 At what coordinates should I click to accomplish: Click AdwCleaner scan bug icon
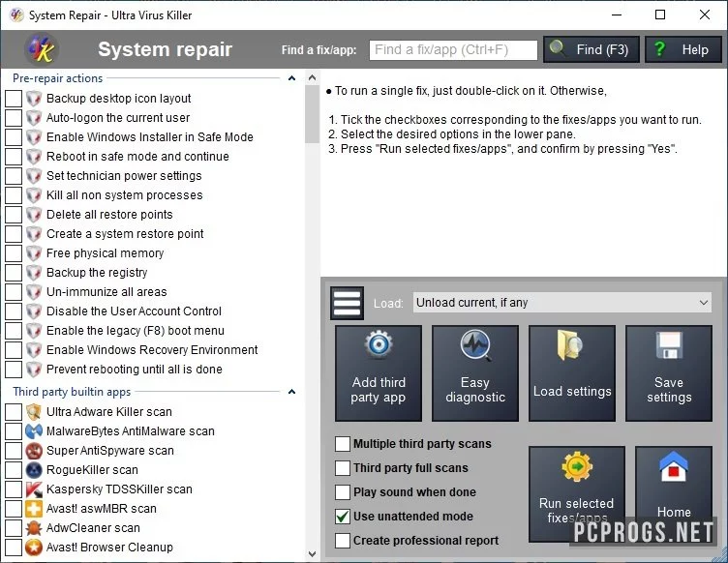tap(34, 528)
